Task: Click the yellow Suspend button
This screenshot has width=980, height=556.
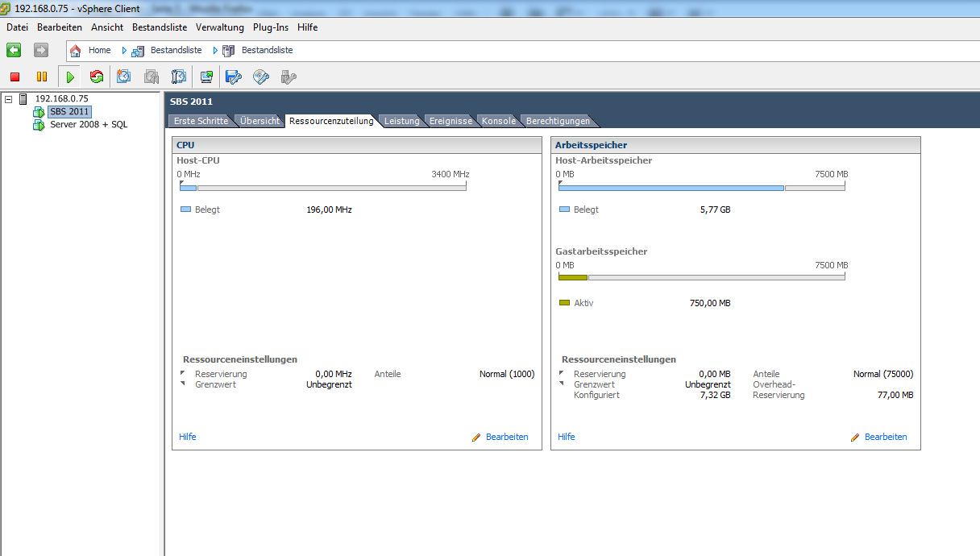Action: point(42,77)
